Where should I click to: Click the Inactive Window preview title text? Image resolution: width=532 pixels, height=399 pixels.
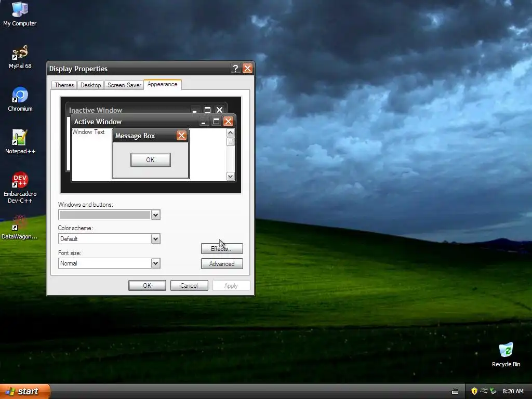pos(96,110)
